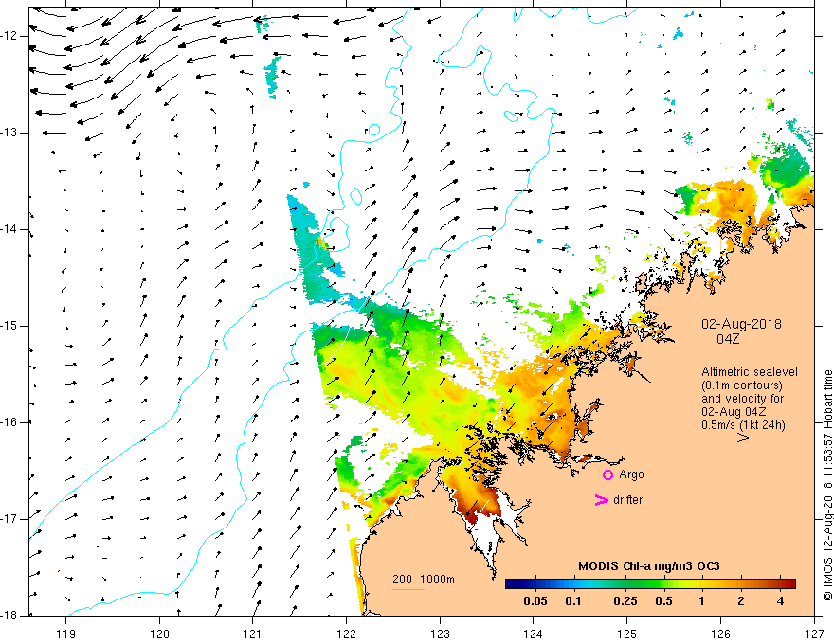834x644 pixels.
Task: Click the 122 longitude axis label
Action: (346, 634)
